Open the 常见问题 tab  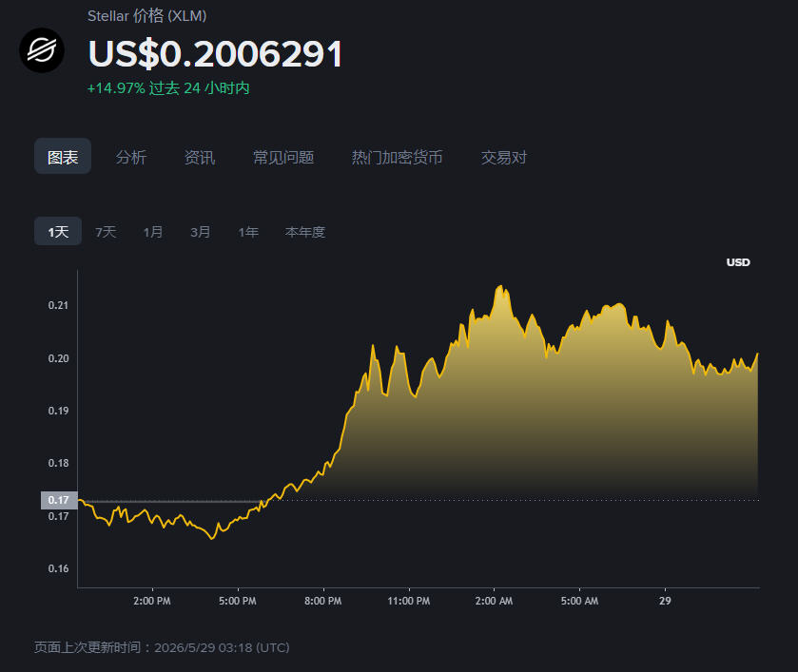[283, 157]
